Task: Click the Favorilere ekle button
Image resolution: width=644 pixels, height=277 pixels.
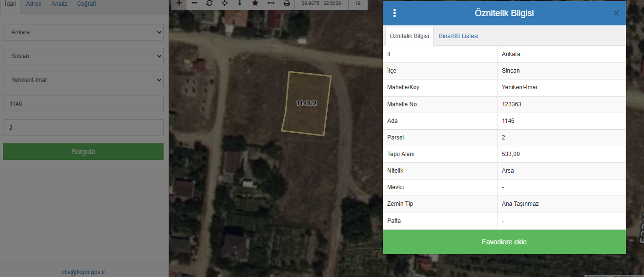Action: coord(504,242)
